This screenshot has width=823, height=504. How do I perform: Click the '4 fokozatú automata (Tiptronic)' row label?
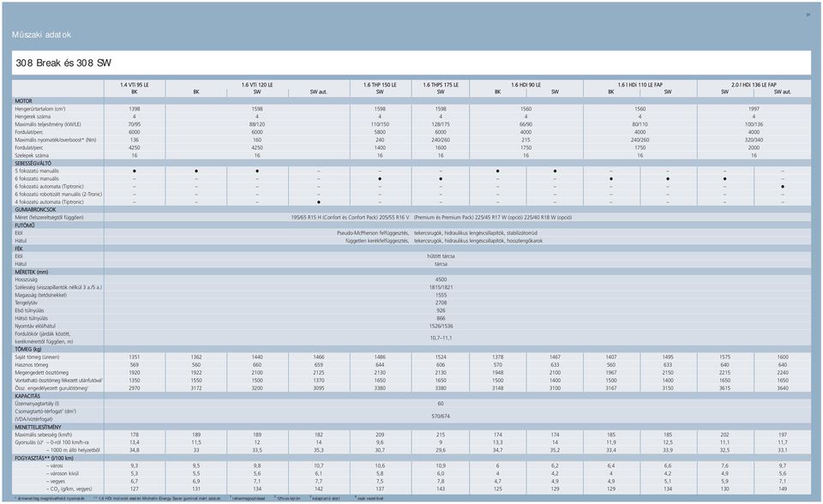50,201
